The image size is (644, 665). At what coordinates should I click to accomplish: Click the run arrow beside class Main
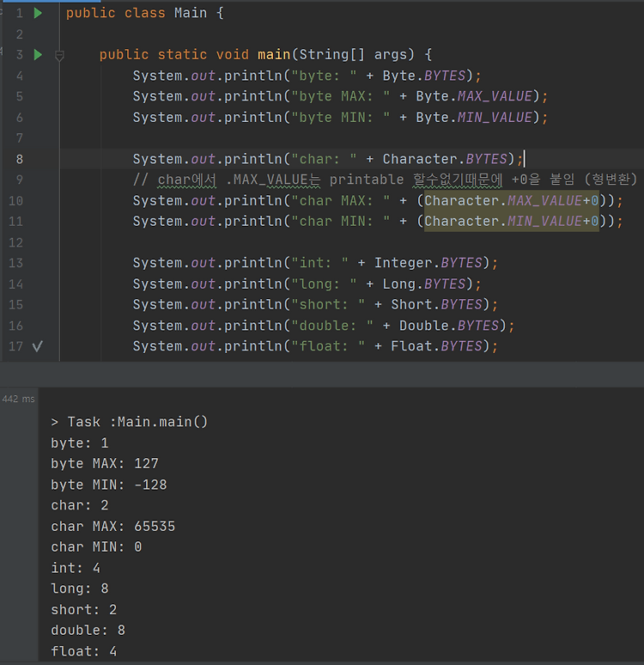point(38,13)
